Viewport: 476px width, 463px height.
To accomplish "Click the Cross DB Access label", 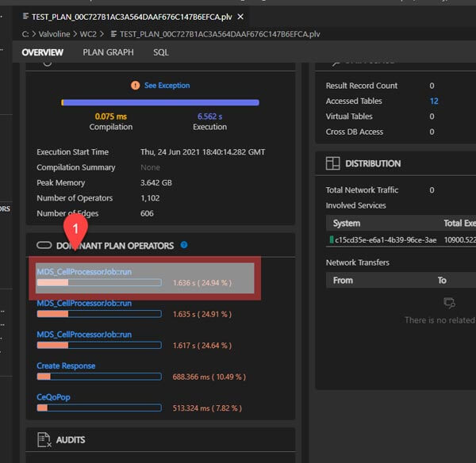I will click(x=355, y=132).
